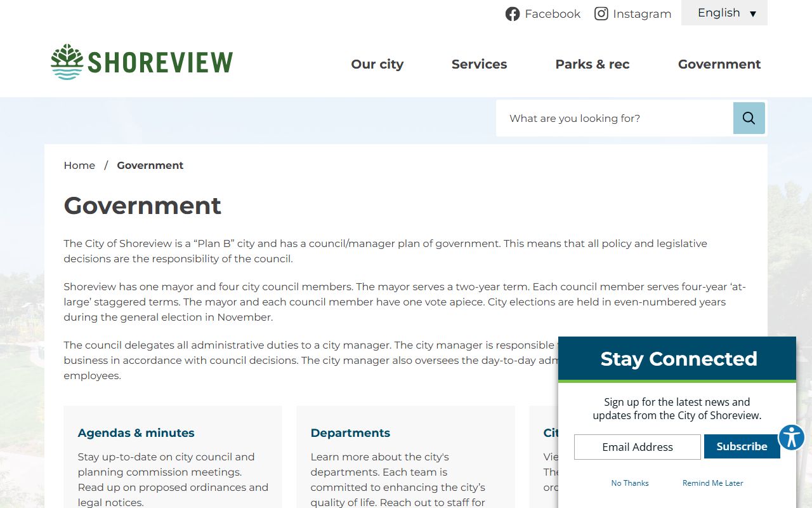Click the paragraph starting 'Shoreview has one mayor'
This screenshot has width=812, height=508.
pyautogui.click(x=405, y=302)
